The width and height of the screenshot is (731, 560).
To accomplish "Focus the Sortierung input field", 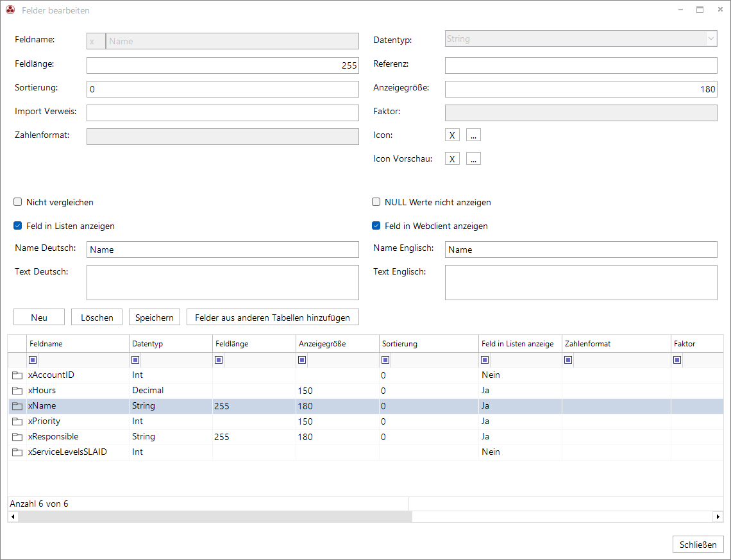I will (223, 89).
